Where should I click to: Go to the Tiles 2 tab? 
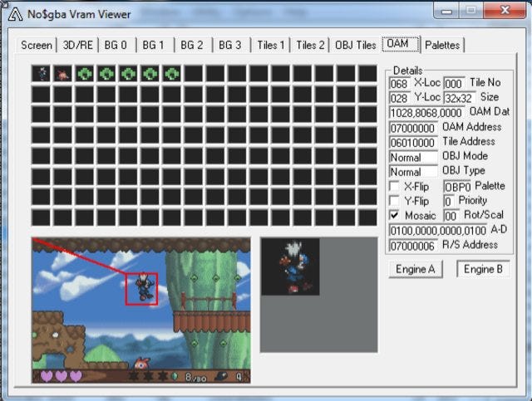tap(310, 45)
